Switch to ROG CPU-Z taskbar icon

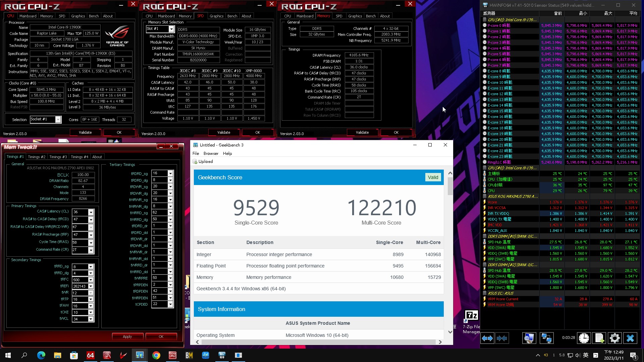point(173,355)
